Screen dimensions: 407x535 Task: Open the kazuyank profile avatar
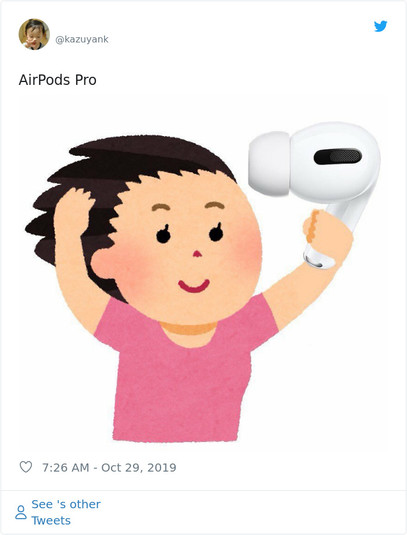pyautogui.click(x=34, y=34)
